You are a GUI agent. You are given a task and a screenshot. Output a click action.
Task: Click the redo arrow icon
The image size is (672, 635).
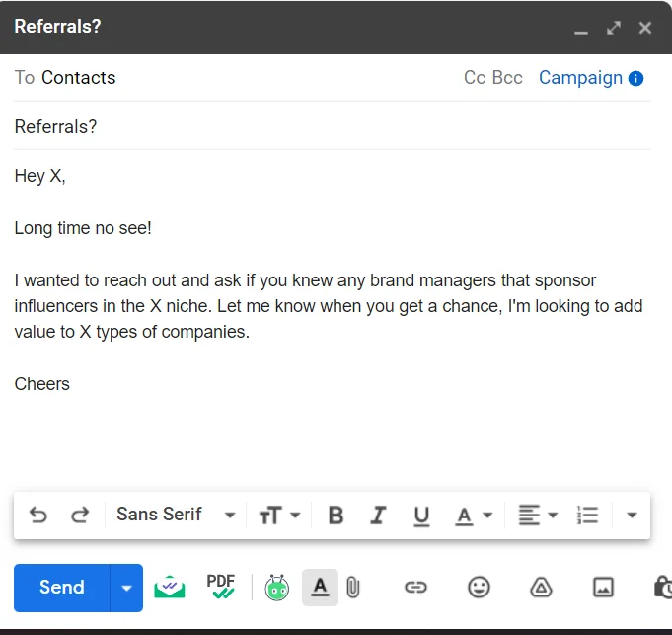coord(80,515)
